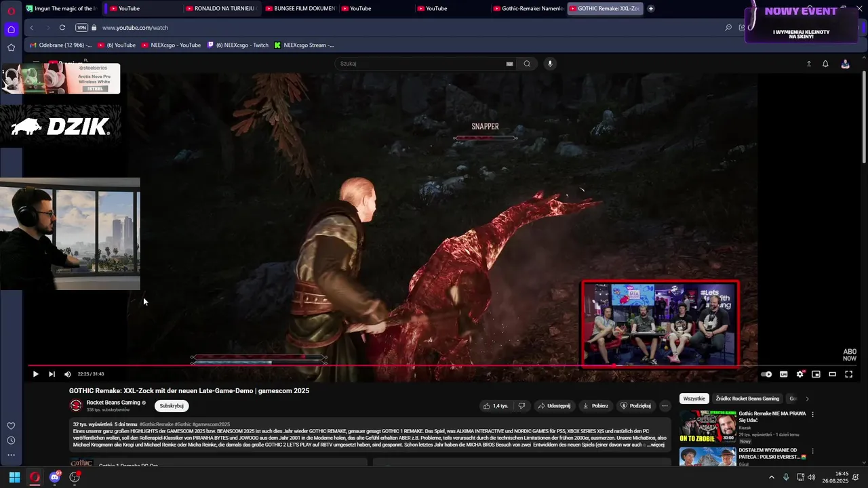This screenshot has height=488, width=868.
Task: Click the YouTube search magnifier button
Action: (x=527, y=64)
